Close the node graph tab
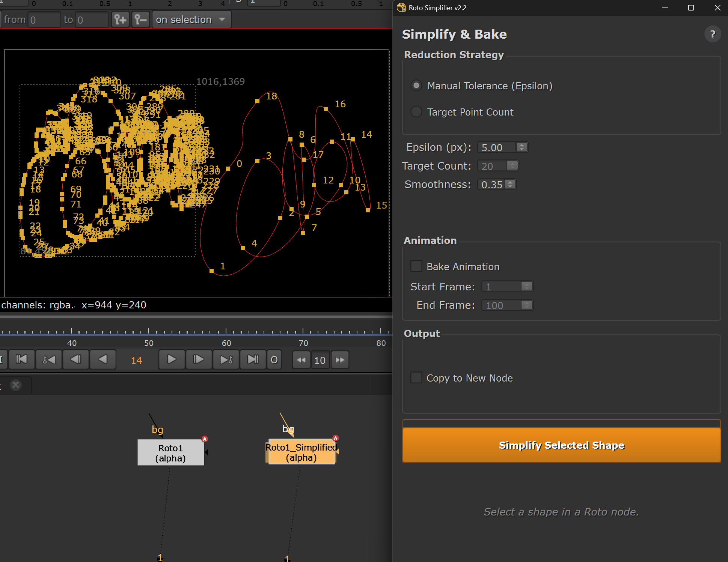Image resolution: width=728 pixels, height=562 pixels. pos(16,385)
